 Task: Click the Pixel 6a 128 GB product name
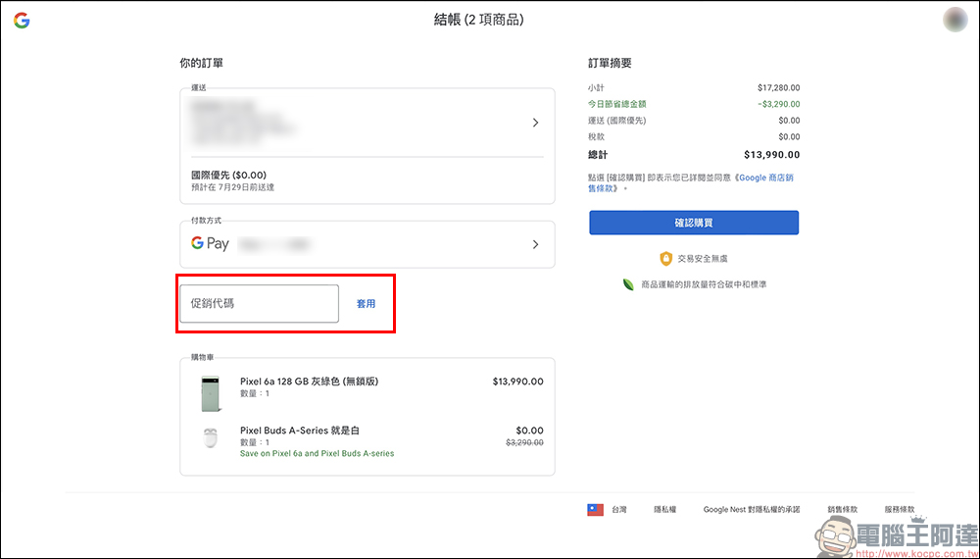[x=309, y=381]
